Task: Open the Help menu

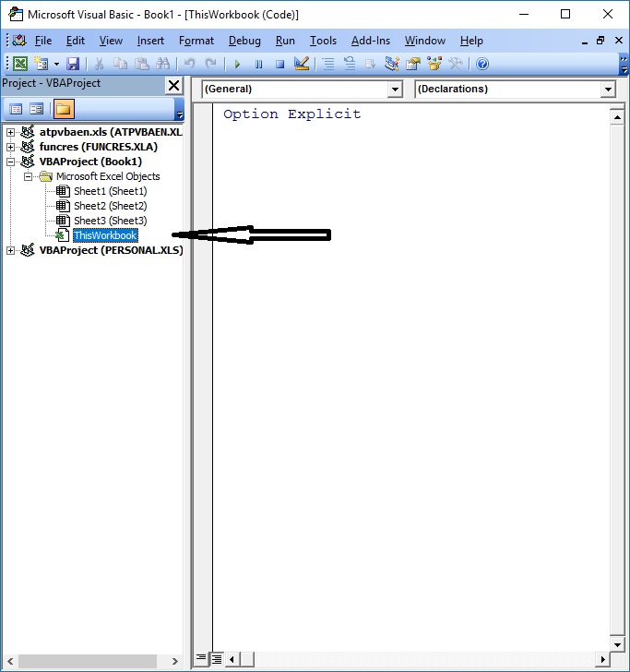Action: [x=471, y=41]
